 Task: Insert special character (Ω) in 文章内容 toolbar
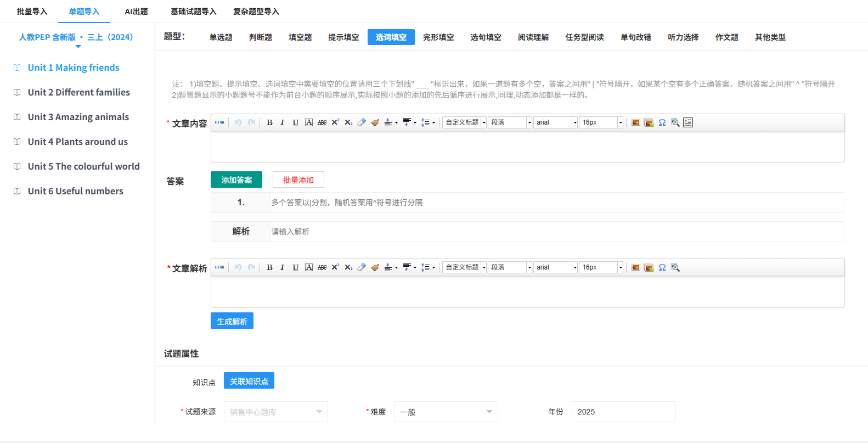click(x=662, y=122)
